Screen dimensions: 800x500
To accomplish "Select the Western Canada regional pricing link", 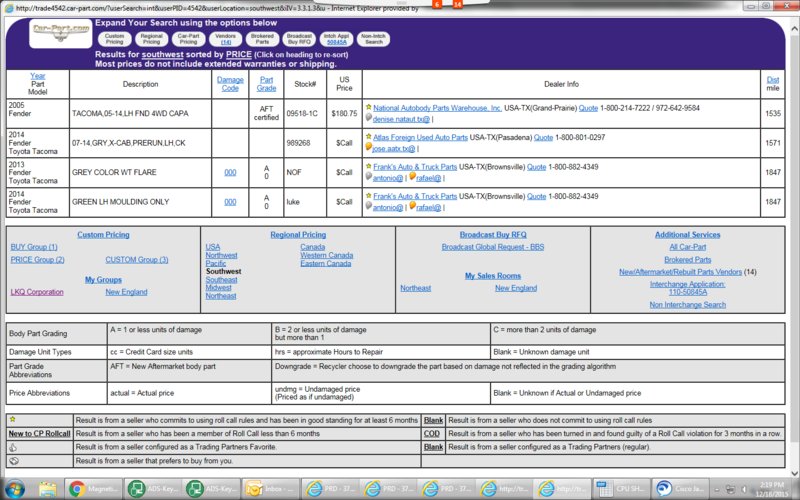I will click(x=327, y=255).
